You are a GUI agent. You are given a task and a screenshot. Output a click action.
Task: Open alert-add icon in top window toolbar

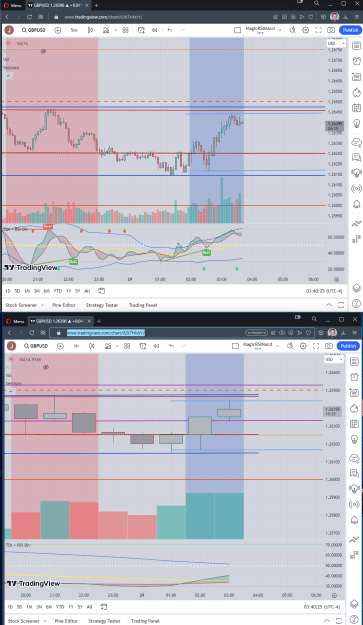tap(141, 30)
